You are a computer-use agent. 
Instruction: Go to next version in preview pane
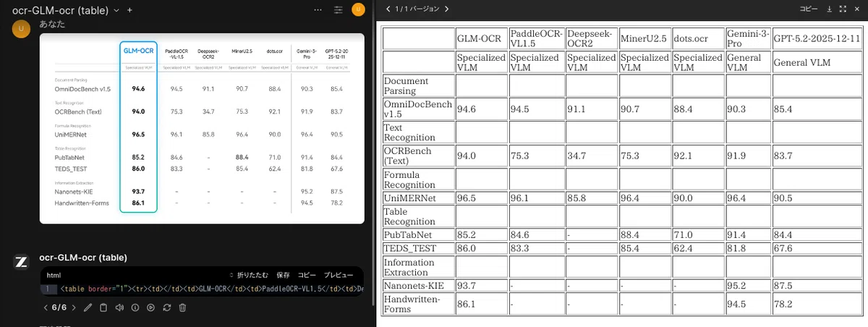coord(447,9)
